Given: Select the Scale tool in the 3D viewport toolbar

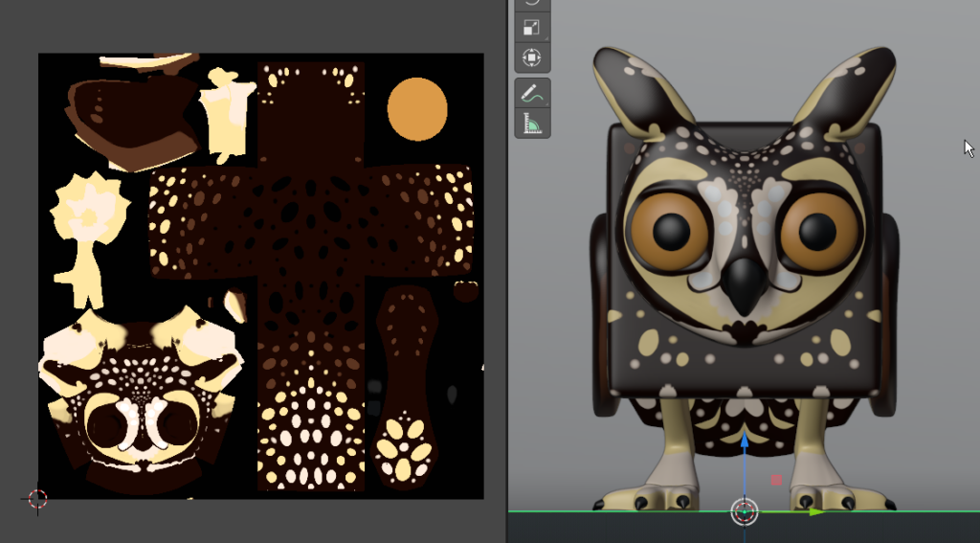Looking at the screenshot, I should click(532, 28).
